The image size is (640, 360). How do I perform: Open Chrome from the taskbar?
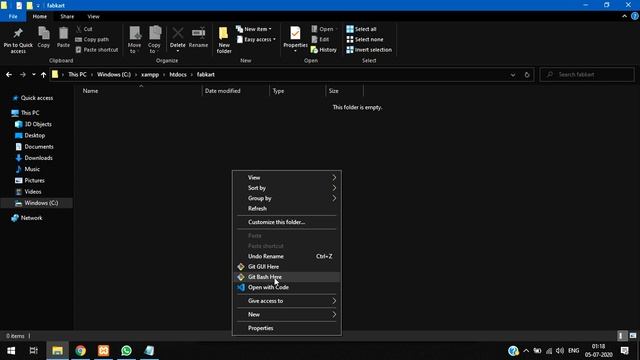click(80, 351)
